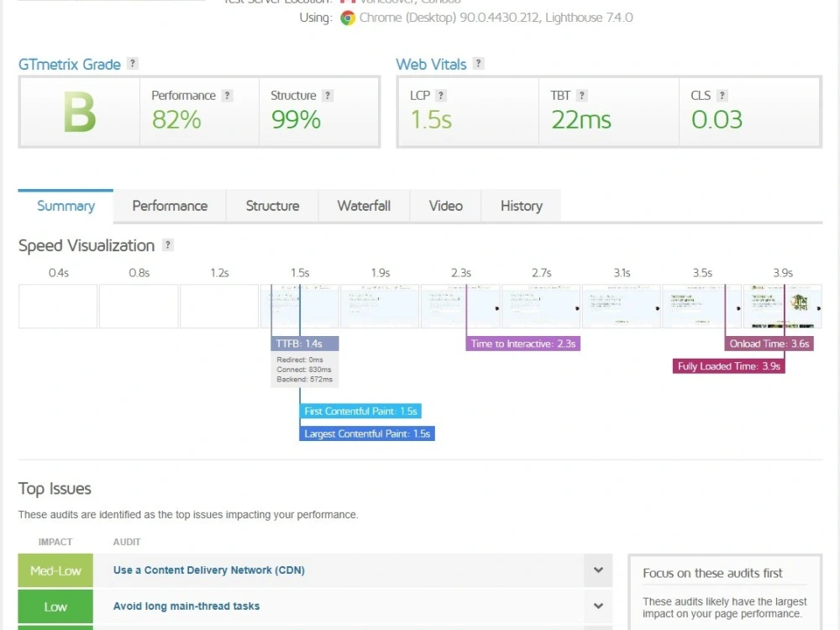840x630 pixels.
Task: Open the Waterfall tab
Action: [364, 206]
